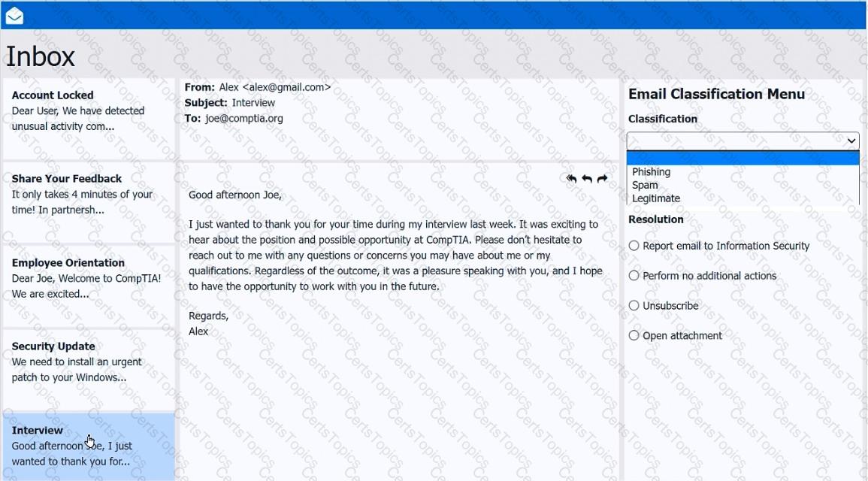The width and height of the screenshot is (868, 481).
Task: Click the Forward arrow icon
Action: pyautogui.click(x=602, y=179)
